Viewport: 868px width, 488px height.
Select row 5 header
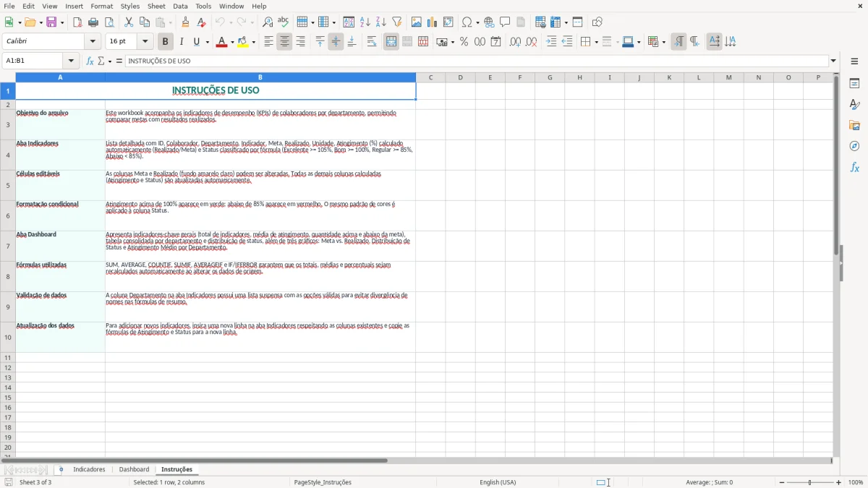tap(8, 185)
